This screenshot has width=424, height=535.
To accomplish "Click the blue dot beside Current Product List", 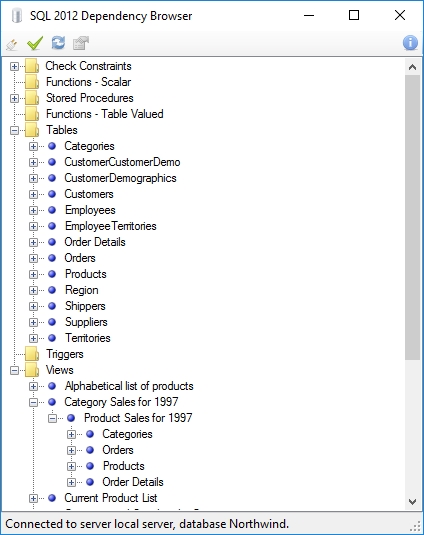I will click(52, 498).
